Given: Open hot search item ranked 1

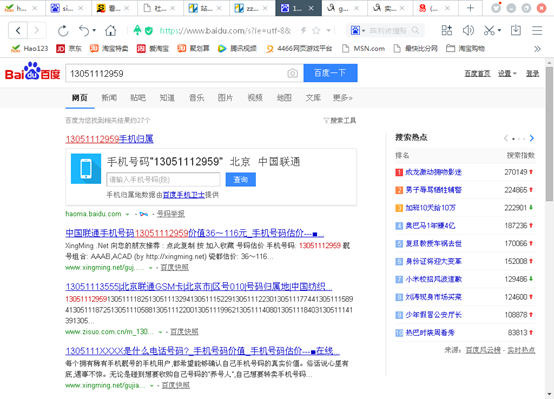Looking at the screenshot, I should [x=433, y=172].
